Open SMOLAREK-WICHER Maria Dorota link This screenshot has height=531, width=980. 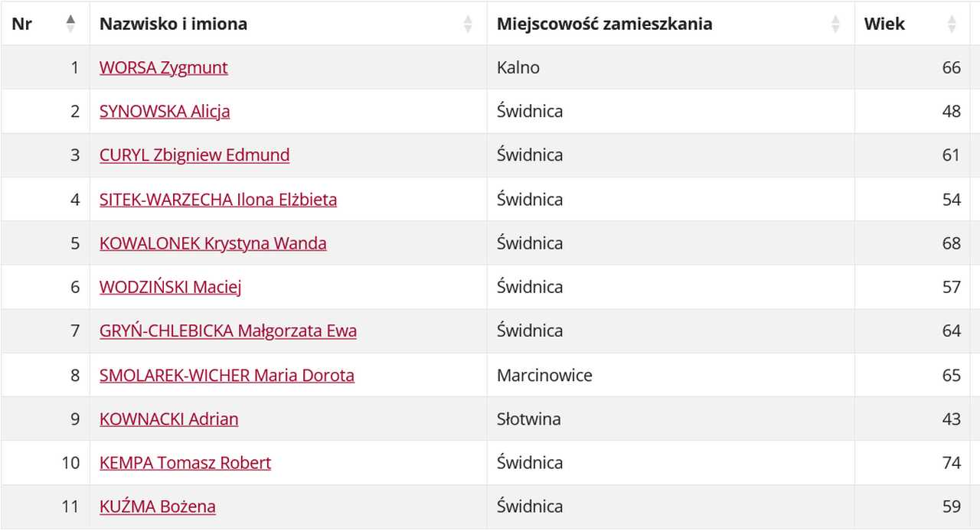[227, 375]
